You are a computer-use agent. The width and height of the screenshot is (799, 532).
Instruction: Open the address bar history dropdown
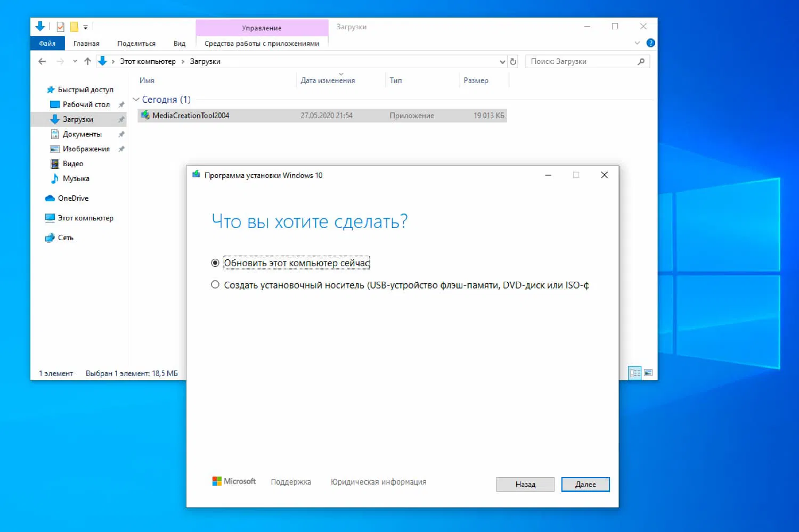click(501, 61)
